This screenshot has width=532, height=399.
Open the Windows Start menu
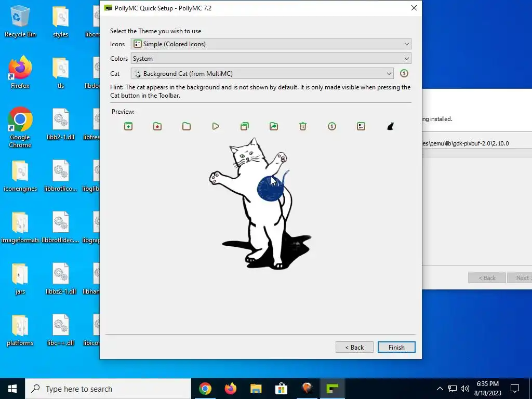point(12,389)
